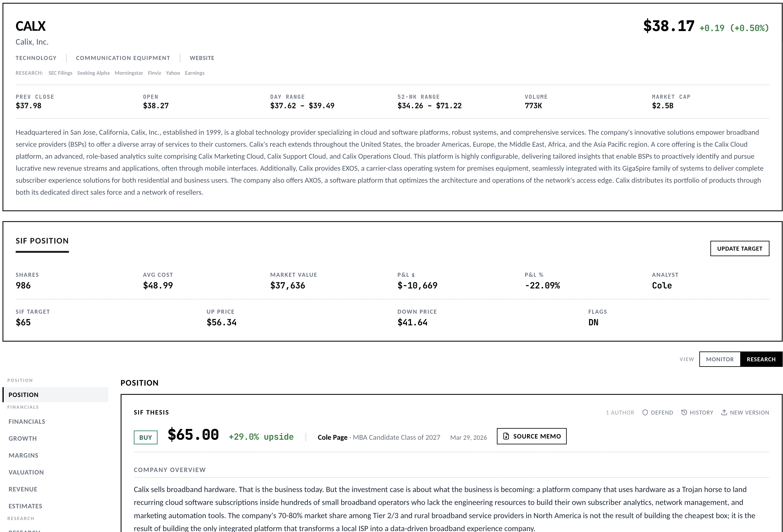Click the +0.19 (+0.50%) price change

[x=734, y=28]
